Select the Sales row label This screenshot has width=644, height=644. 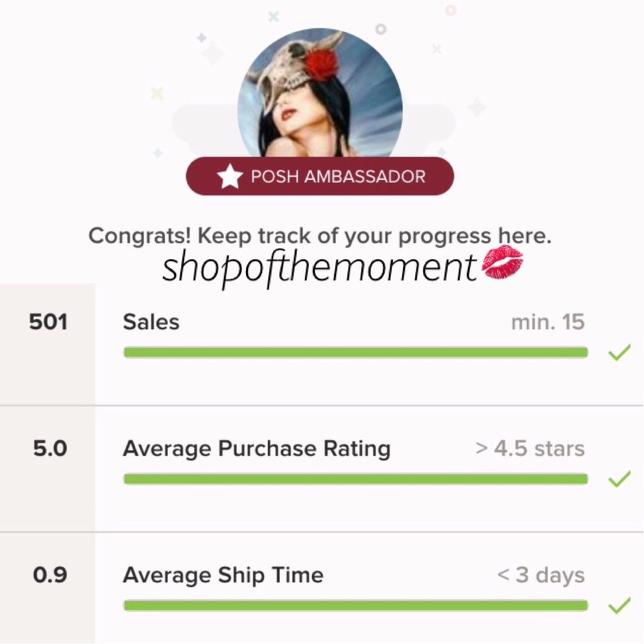pyautogui.click(x=150, y=322)
